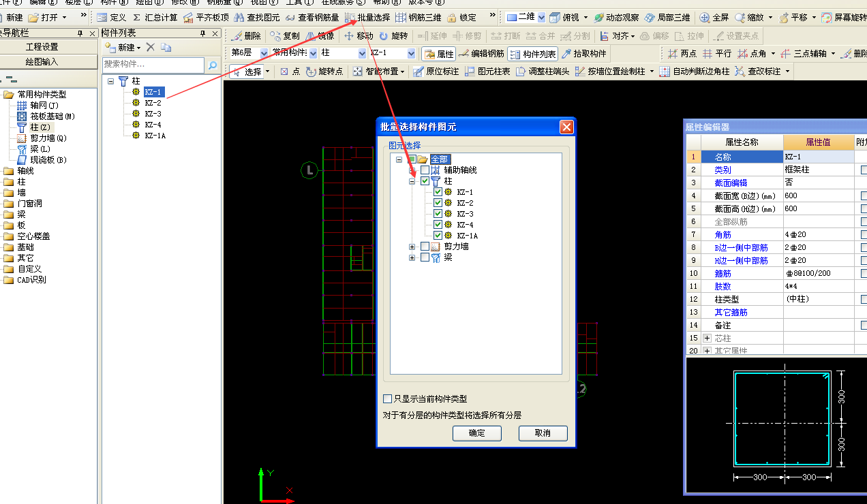Open 查找图元 find element tool

click(258, 17)
